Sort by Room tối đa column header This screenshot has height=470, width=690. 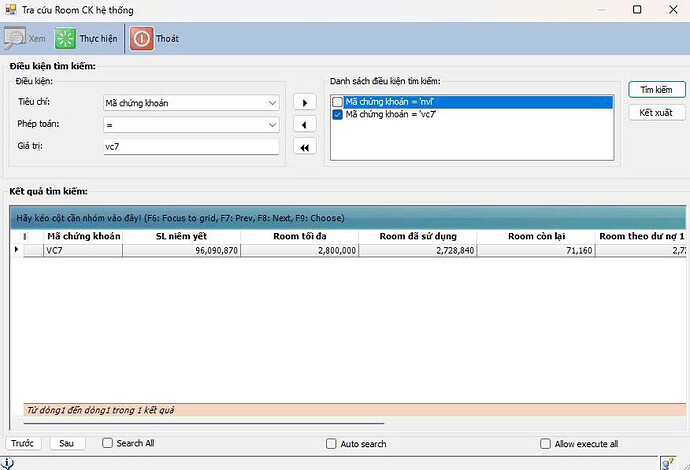(300, 236)
